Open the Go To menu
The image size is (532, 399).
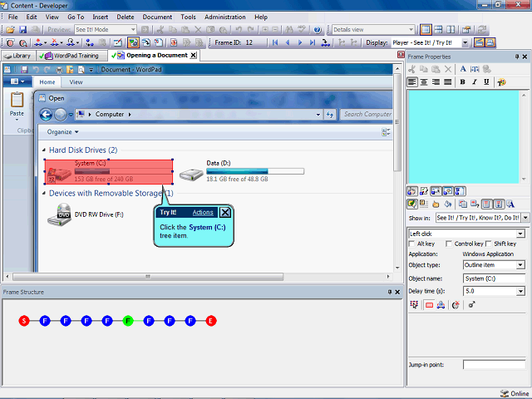tap(76, 17)
